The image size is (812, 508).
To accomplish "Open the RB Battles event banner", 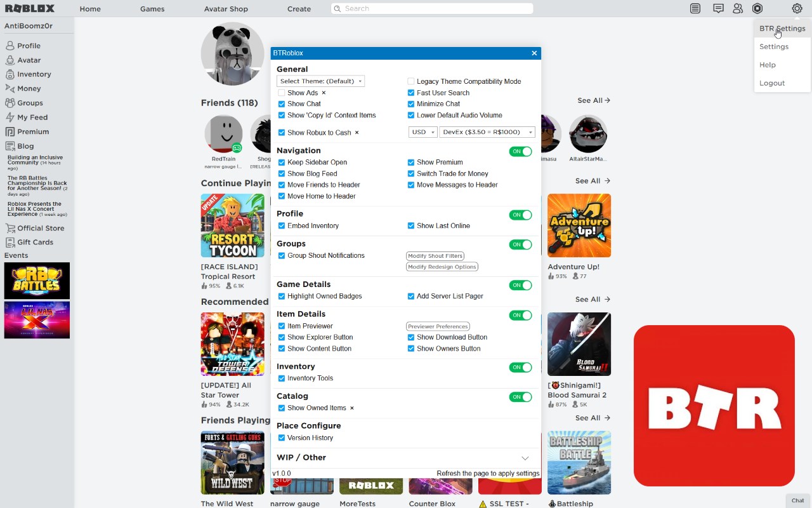I will click(37, 281).
